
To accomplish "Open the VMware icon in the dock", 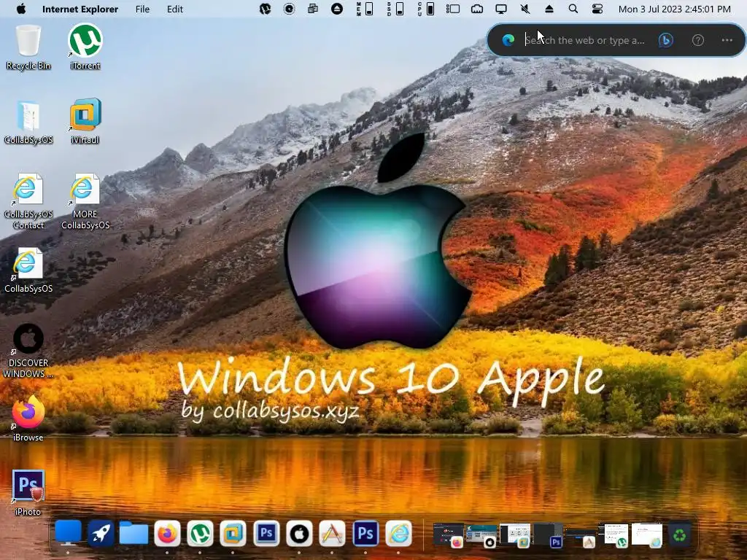I will [x=233, y=533].
